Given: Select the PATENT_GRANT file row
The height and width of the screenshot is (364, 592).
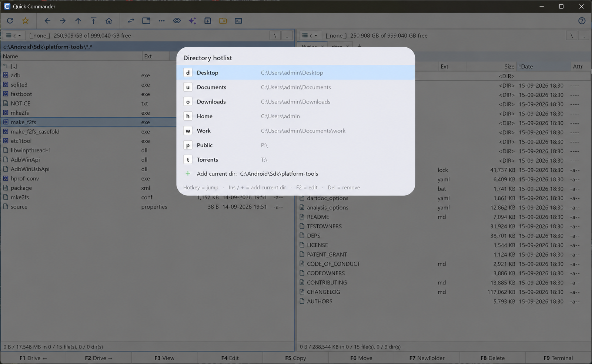Looking at the screenshot, I should 444,255.
